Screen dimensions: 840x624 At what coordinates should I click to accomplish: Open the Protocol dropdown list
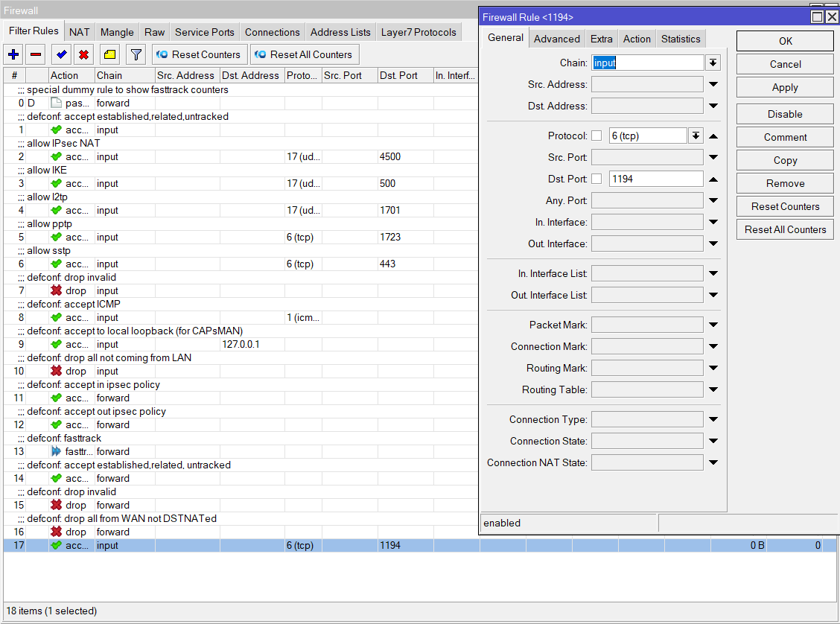[x=696, y=136]
